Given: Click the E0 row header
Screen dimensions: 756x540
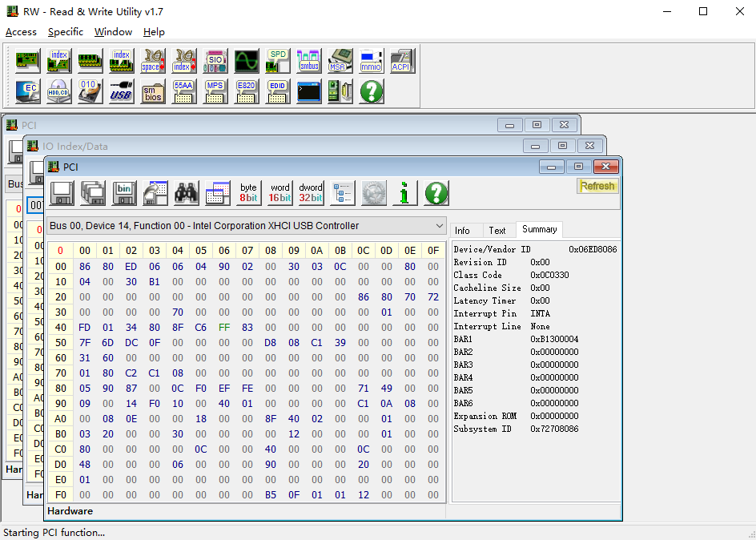Looking at the screenshot, I should (60, 480).
